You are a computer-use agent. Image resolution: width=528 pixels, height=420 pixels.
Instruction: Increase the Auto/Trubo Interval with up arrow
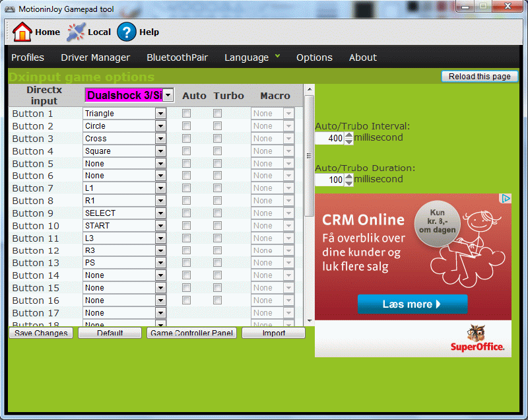pos(349,135)
